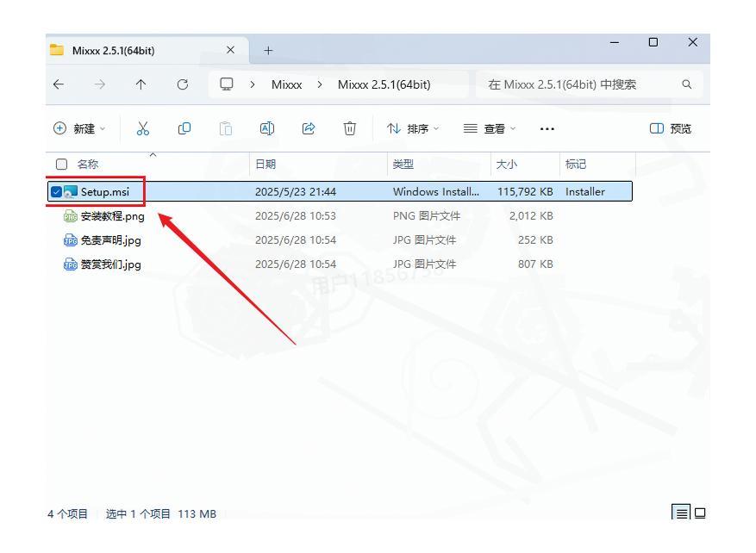Switch to details view in status bar

coord(681,513)
